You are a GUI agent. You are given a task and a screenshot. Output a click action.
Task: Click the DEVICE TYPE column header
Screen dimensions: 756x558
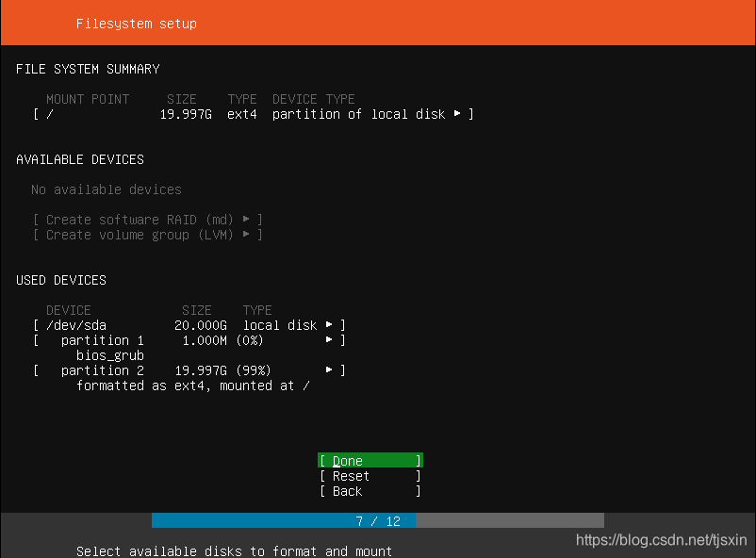coord(313,99)
